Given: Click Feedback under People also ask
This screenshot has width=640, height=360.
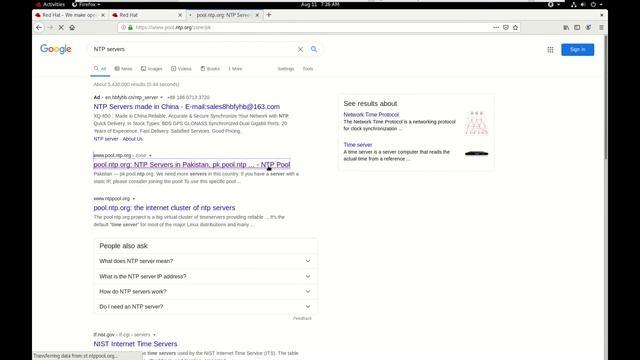Looking at the screenshot, I should [x=302, y=318].
